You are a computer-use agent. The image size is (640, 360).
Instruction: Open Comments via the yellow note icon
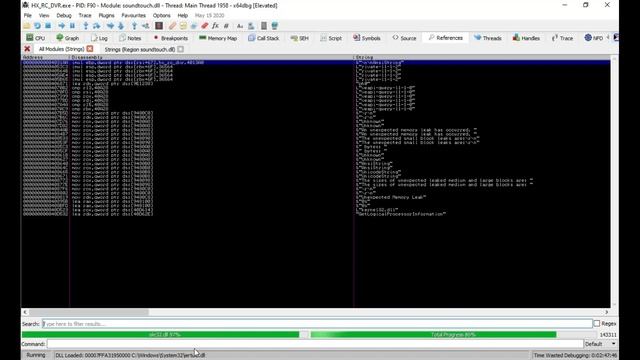pos(183,26)
